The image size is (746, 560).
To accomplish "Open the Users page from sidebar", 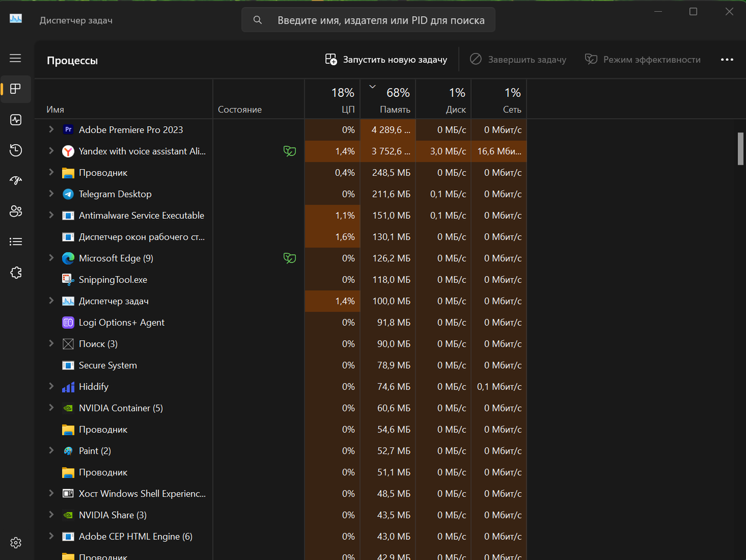I will 16,211.
